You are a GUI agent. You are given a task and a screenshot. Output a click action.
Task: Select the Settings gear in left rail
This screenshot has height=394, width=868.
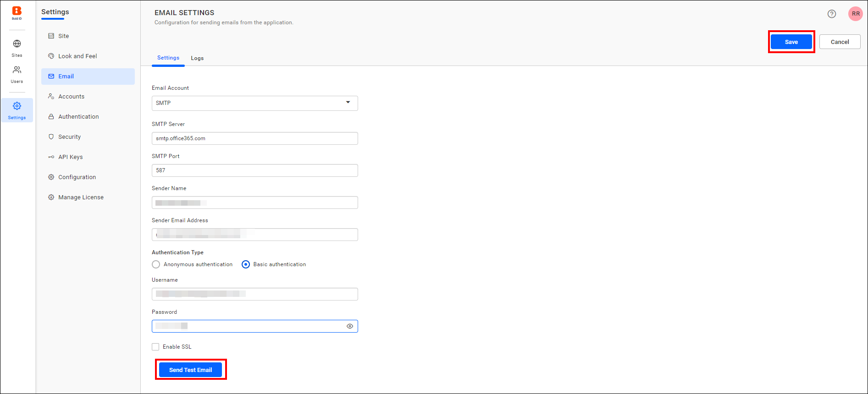point(17,106)
